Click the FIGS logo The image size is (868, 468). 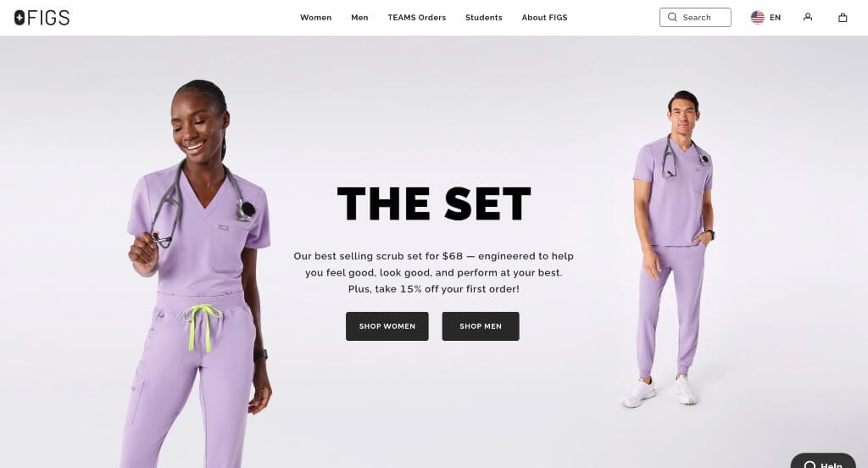pyautogui.click(x=42, y=18)
